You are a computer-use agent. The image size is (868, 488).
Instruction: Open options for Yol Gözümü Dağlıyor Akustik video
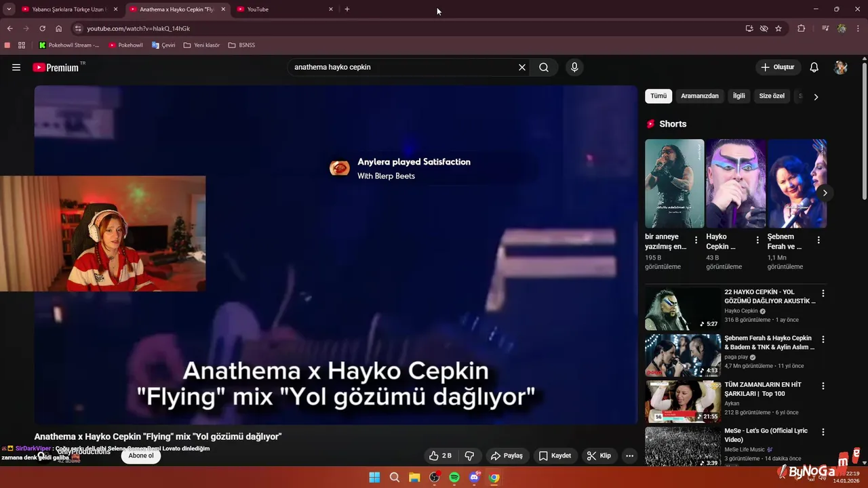pyautogui.click(x=823, y=293)
